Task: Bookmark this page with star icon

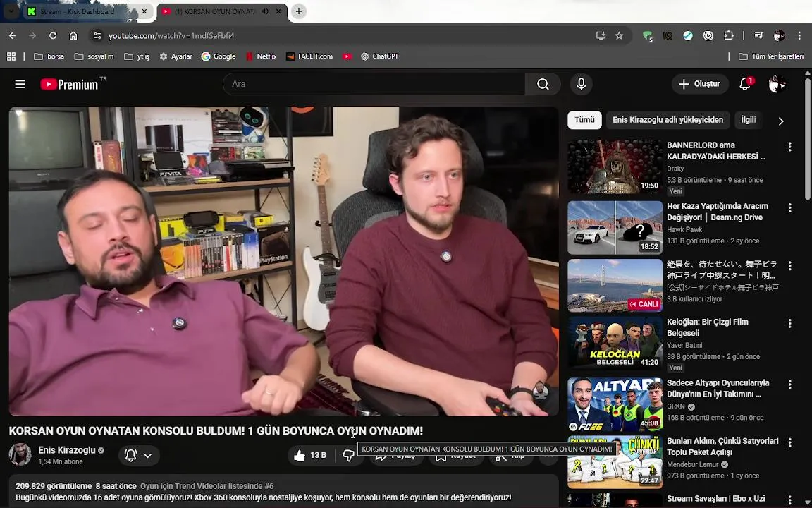Action: pos(619,35)
